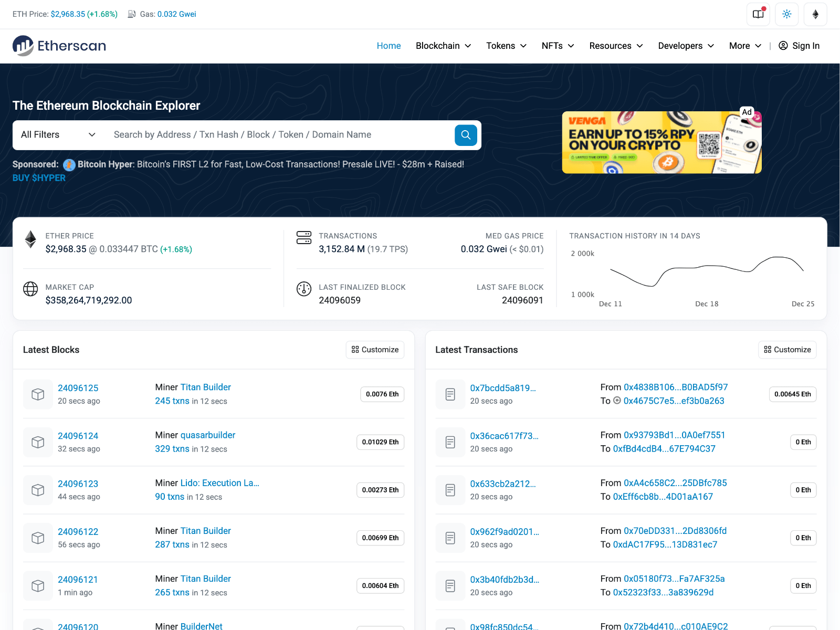Click document icon for transaction 0x3b40fdb2b3d
Image resolution: width=840 pixels, height=630 pixels.
coord(450,585)
